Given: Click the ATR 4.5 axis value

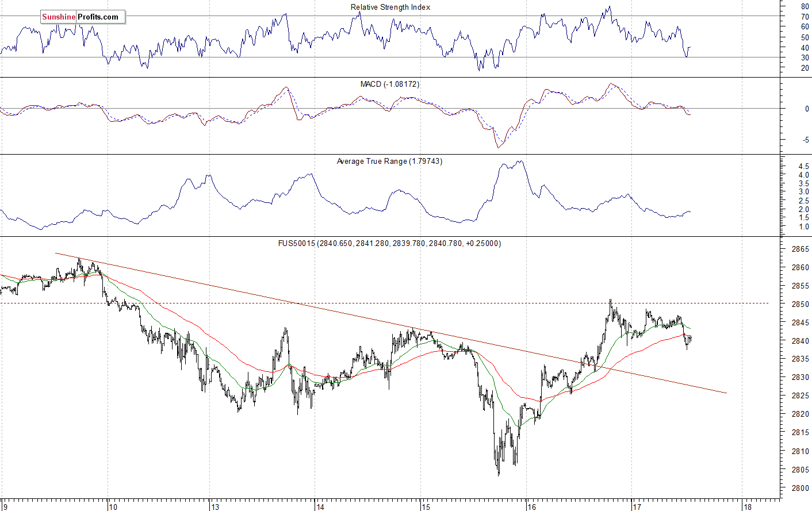Looking at the screenshot, I should (x=803, y=167).
